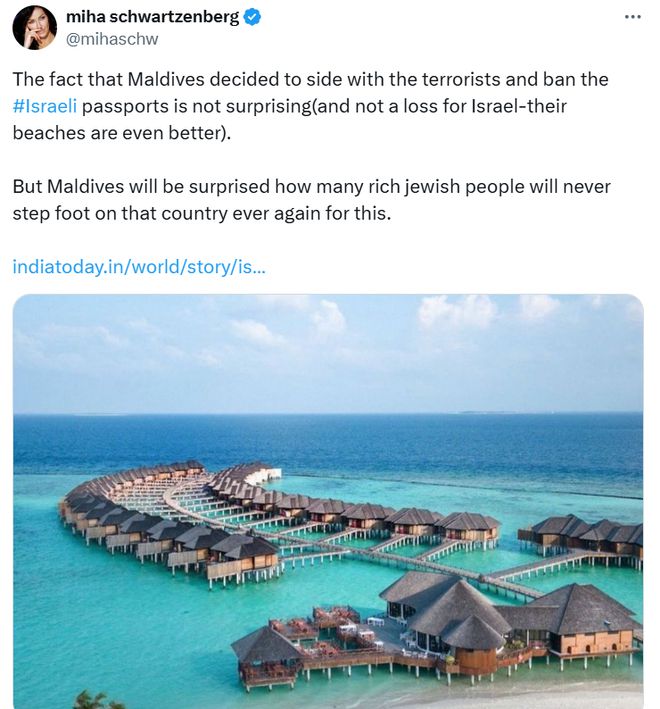660x709 pixels.
Task: Click the display name miha schwartzenberg
Action: coord(152,17)
